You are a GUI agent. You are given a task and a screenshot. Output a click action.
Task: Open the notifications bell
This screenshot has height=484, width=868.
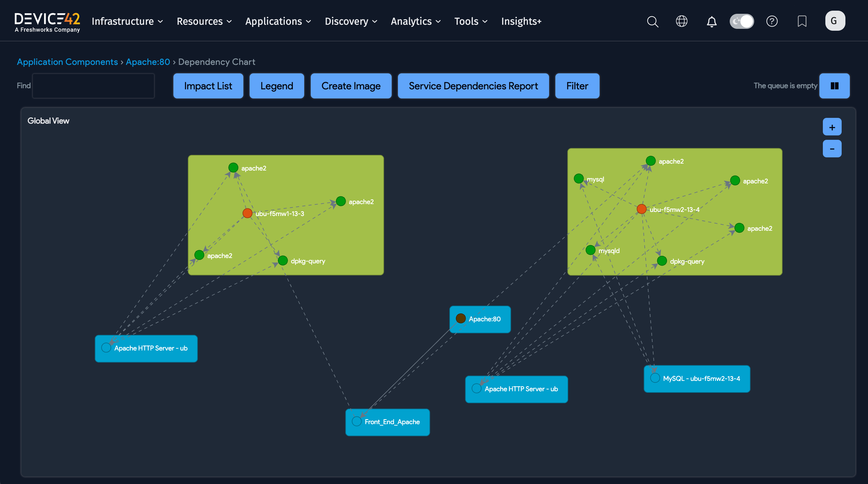tap(712, 21)
